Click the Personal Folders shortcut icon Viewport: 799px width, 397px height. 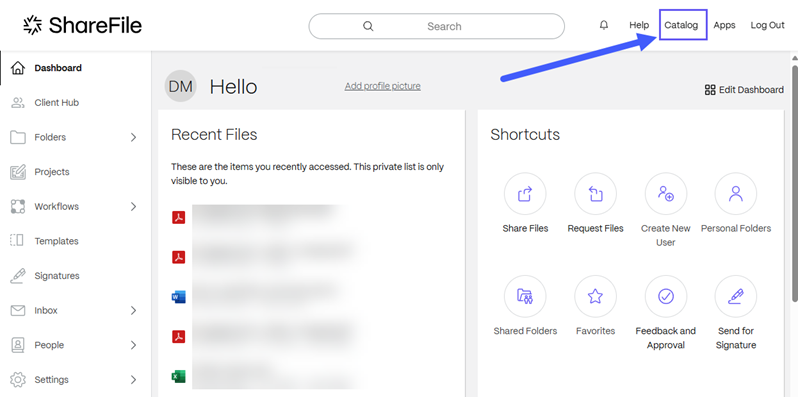point(736,194)
